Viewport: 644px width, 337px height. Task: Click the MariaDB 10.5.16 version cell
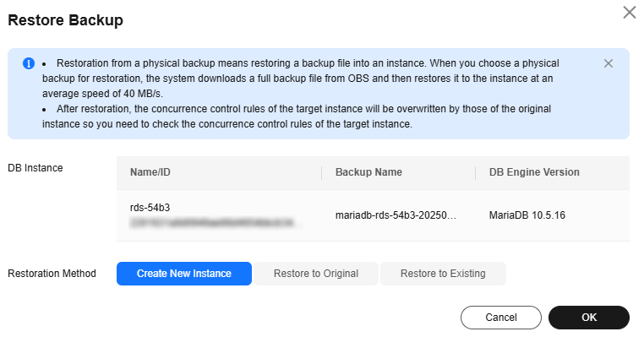pos(527,215)
